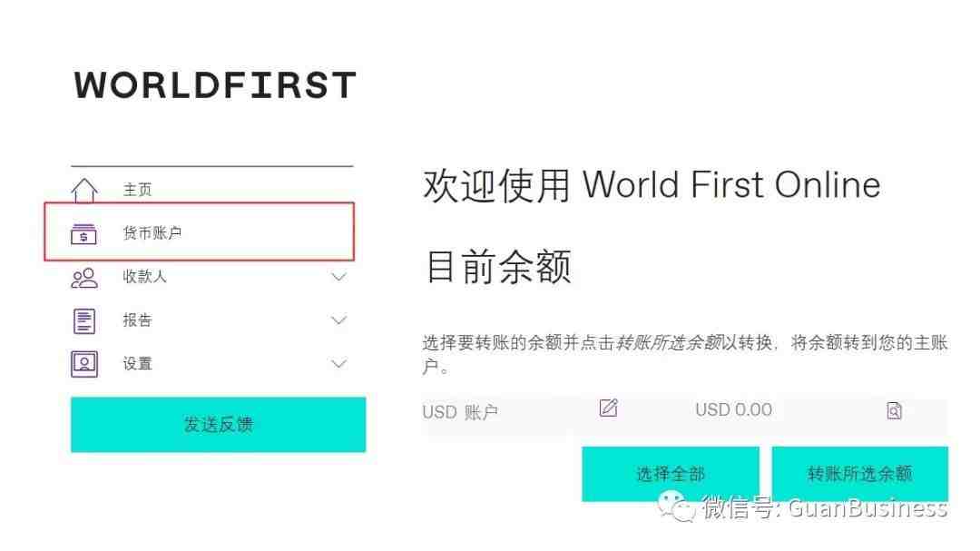980x551 pixels.
Task: Click the WORLDFIRST logo
Action: (215, 85)
